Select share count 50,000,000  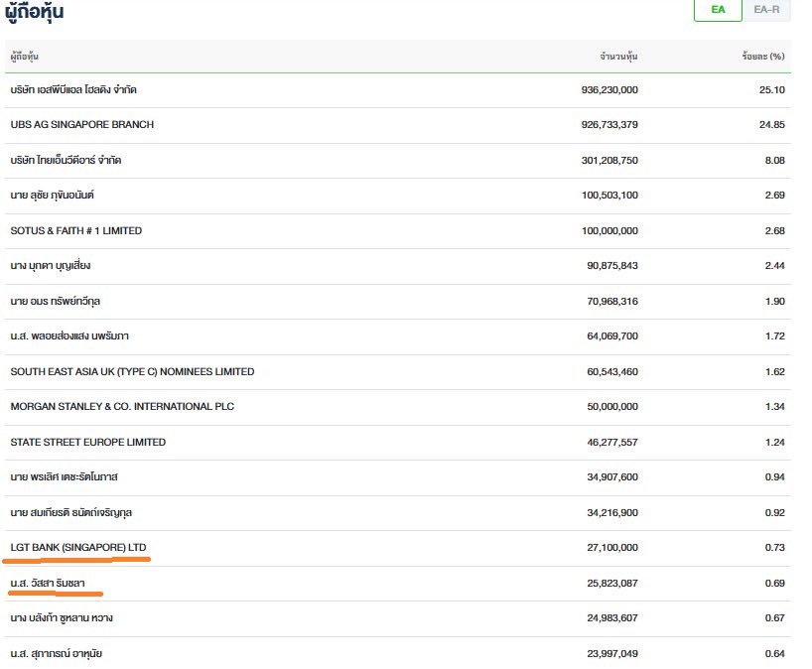tap(612, 407)
